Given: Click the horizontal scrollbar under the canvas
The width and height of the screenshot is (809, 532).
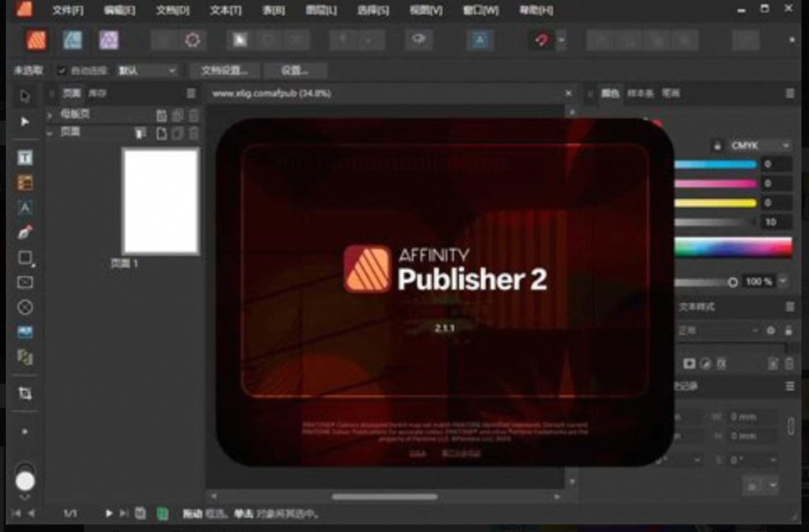Looking at the screenshot, I should (x=385, y=497).
